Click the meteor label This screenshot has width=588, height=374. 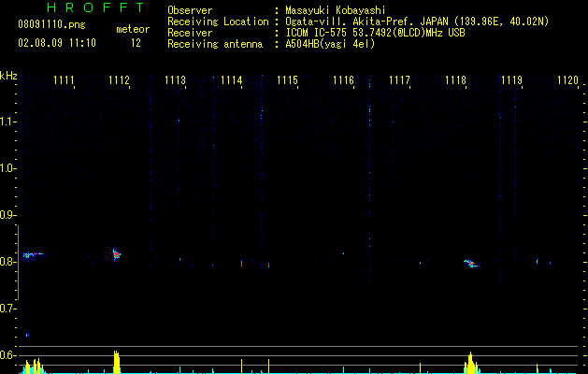133,29
